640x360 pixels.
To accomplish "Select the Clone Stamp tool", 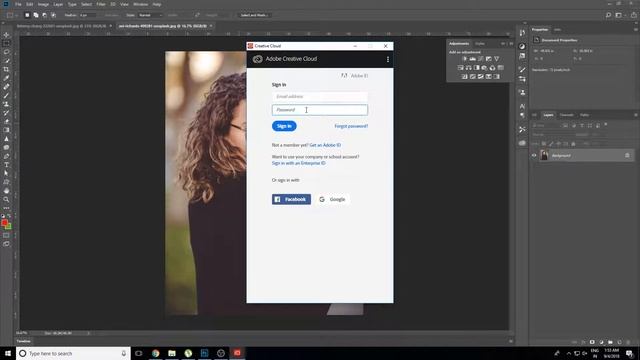I will [x=6, y=104].
